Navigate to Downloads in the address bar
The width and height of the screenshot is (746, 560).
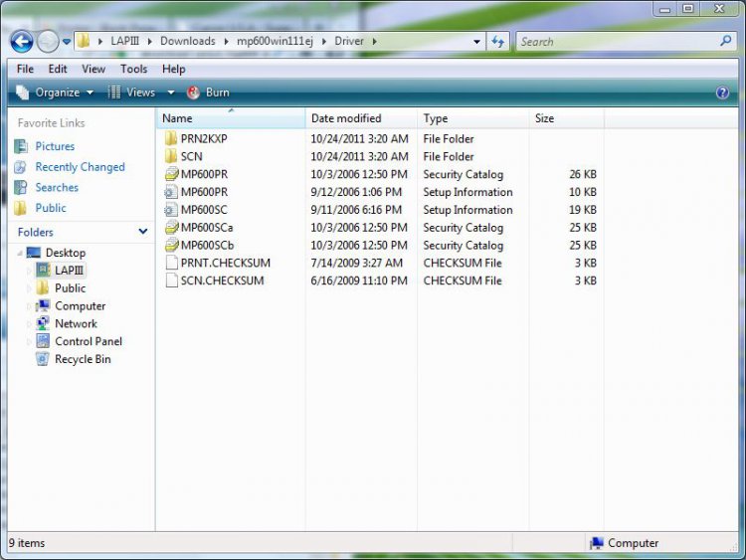click(x=187, y=41)
